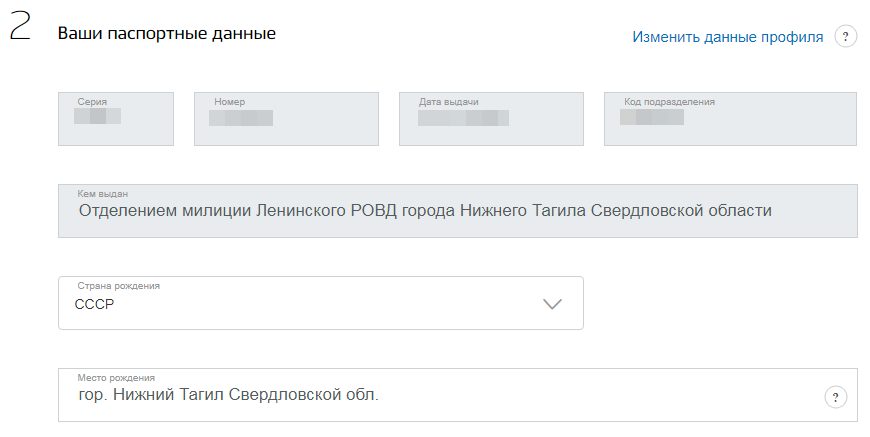Click the Ваши паспортные данные heading

(x=166, y=33)
